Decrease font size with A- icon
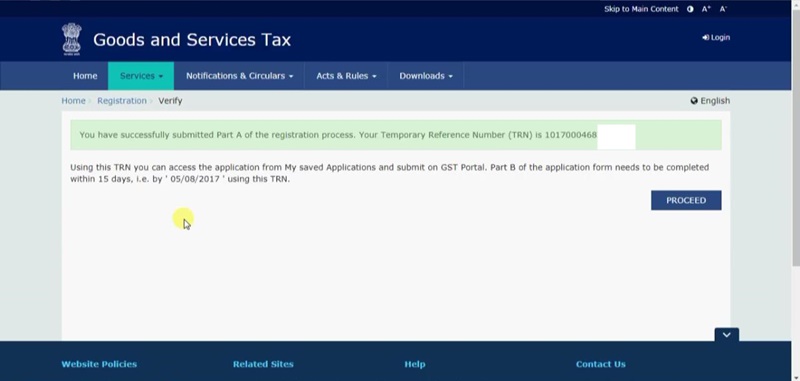 [723, 9]
